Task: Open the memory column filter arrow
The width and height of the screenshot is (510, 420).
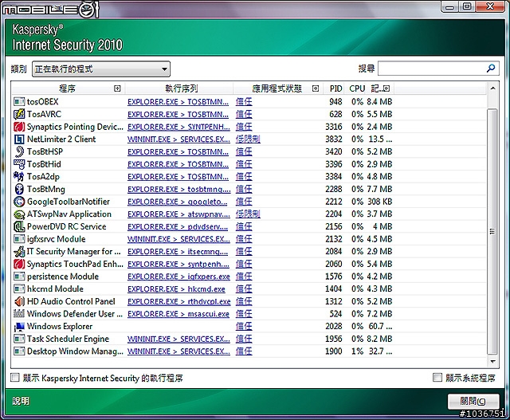Action: 386,88
